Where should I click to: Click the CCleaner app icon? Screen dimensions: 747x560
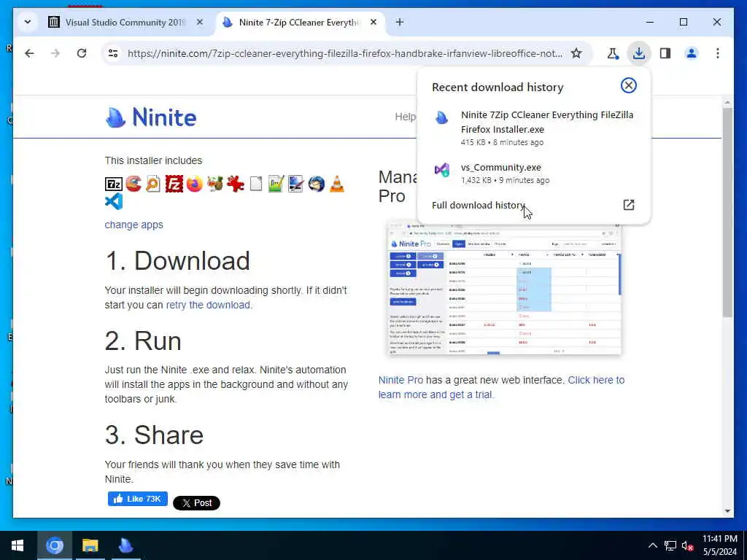pyautogui.click(x=133, y=184)
